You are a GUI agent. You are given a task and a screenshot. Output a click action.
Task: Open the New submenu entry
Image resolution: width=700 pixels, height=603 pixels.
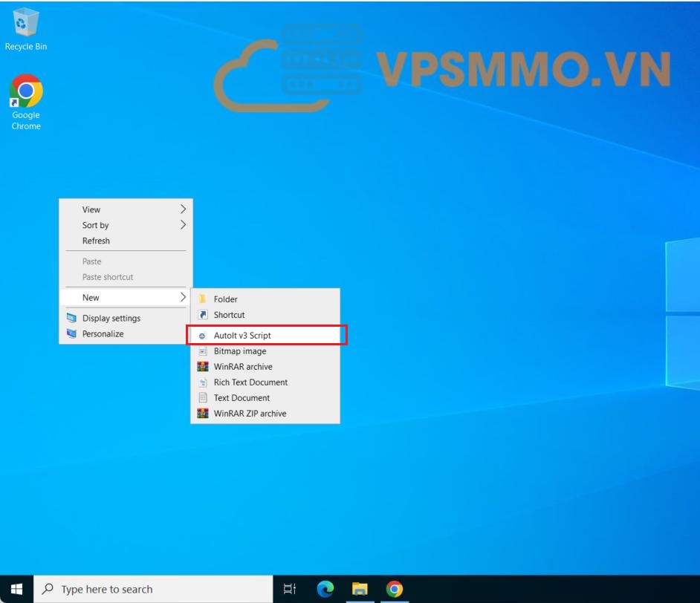point(91,297)
